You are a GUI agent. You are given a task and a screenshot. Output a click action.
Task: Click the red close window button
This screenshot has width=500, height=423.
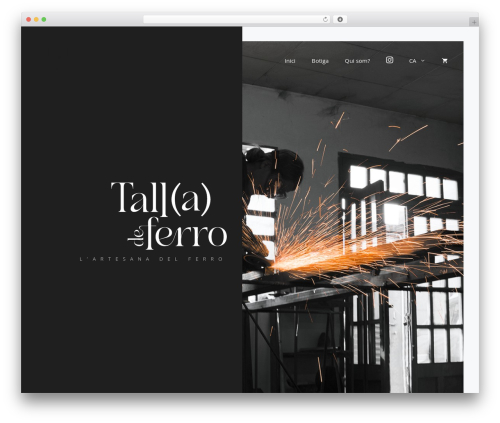point(29,20)
